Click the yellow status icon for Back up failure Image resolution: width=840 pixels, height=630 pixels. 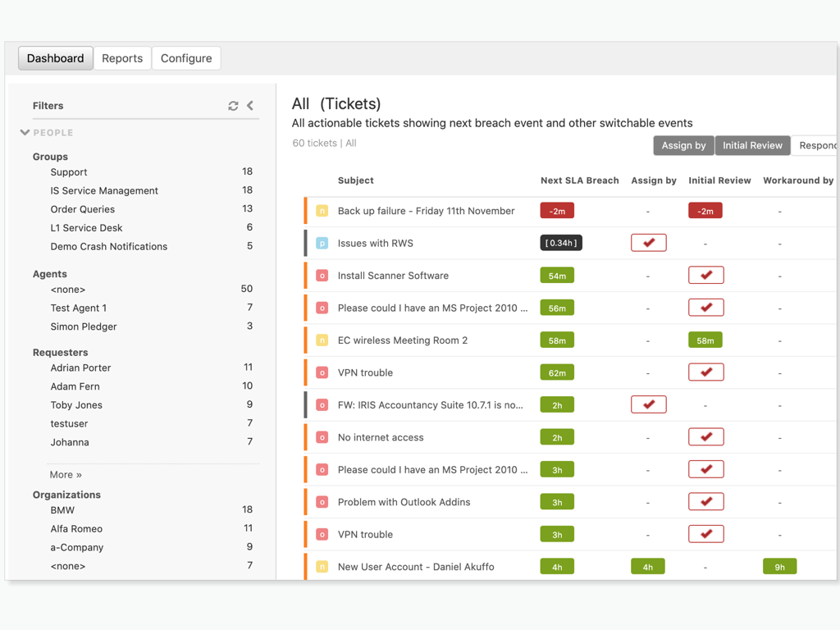322,211
